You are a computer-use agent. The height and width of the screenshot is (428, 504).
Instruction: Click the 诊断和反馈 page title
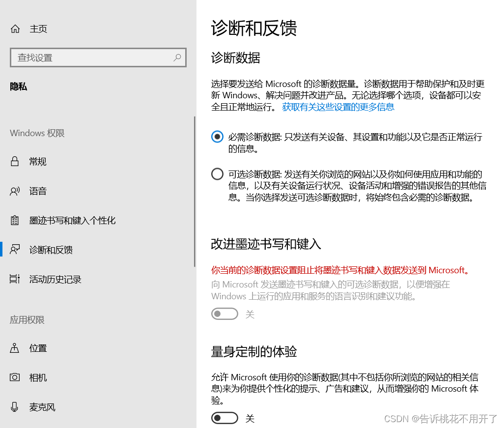(254, 28)
